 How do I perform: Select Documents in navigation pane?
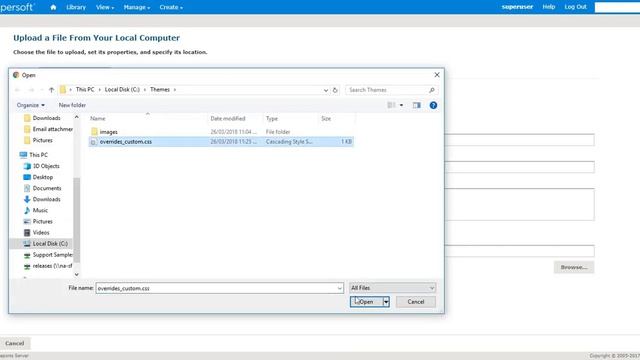42,188
